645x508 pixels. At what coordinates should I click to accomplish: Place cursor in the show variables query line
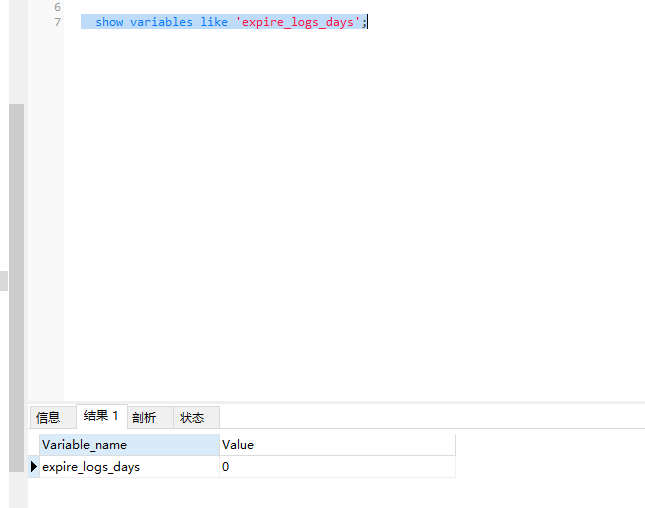coord(224,22)
